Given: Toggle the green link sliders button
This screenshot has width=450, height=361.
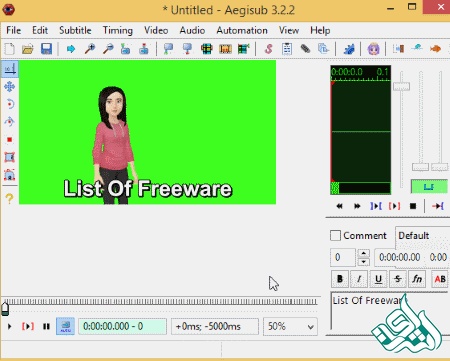Looking at the screenshot, I should [x=429, y=187].
